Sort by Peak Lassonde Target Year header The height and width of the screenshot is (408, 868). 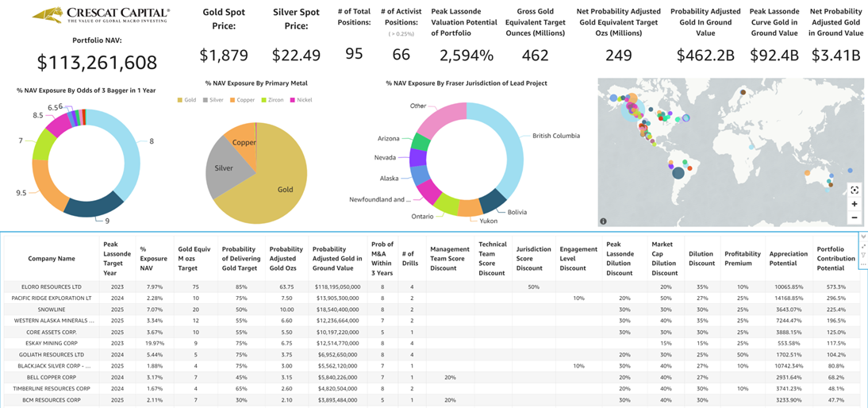click(117, 259)
